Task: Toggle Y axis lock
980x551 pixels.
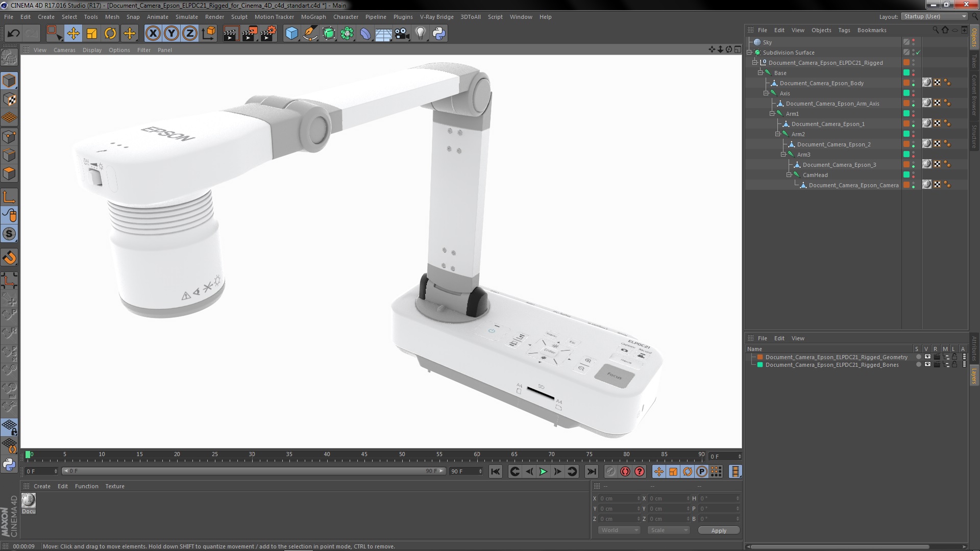Action: (x=171, y=34)
